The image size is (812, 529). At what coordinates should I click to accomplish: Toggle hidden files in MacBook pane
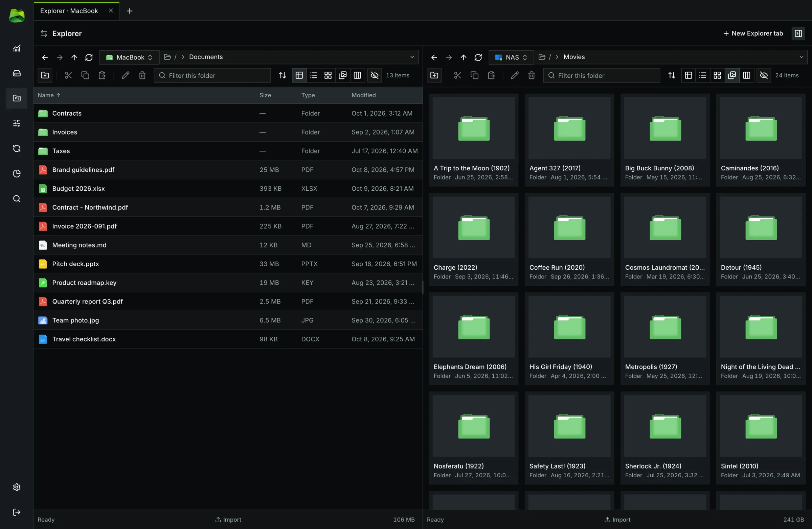click(374, 75)
